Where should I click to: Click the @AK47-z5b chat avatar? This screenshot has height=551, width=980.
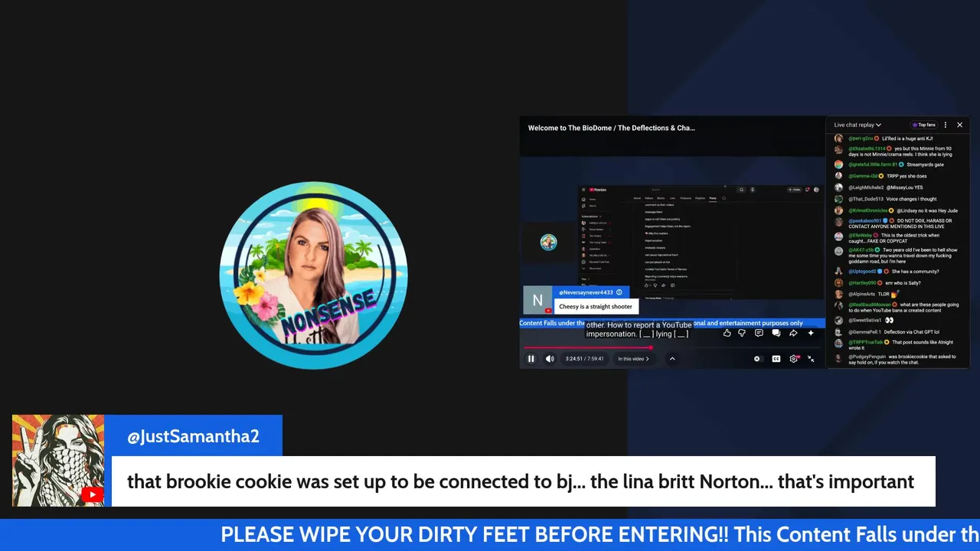tap(838, 251)
